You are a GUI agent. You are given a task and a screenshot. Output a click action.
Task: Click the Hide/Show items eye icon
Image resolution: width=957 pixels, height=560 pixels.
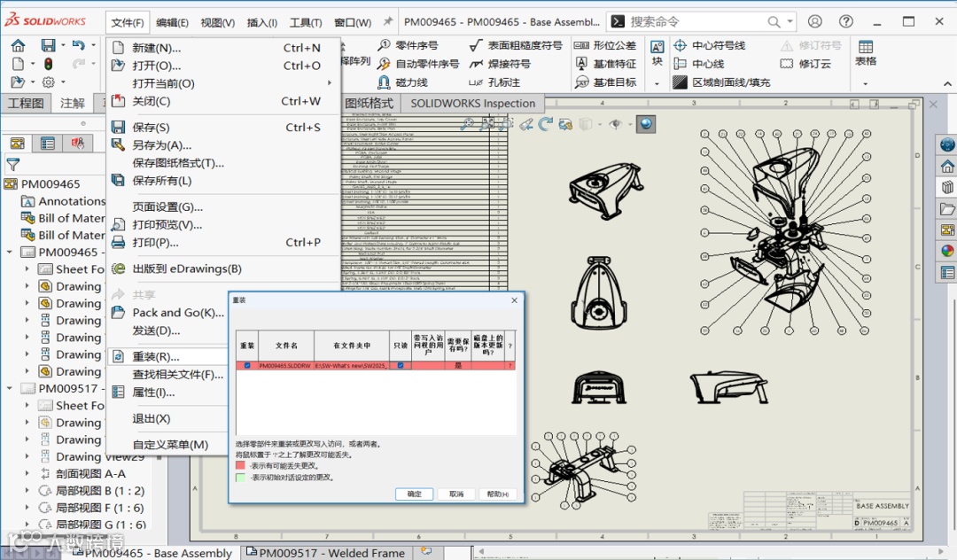tap(616, 124)
